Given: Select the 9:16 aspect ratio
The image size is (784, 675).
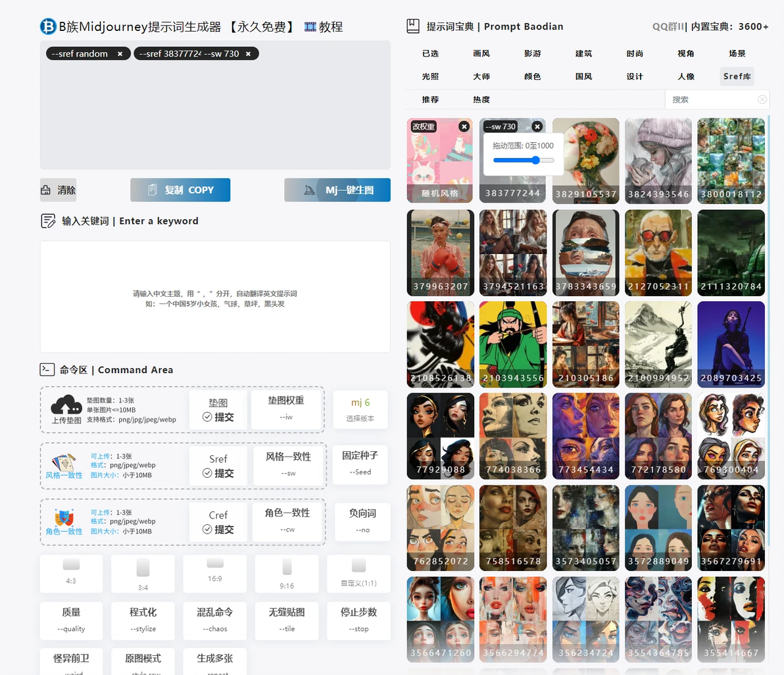Looking at the screenshot, I should (x=287, y=574).
